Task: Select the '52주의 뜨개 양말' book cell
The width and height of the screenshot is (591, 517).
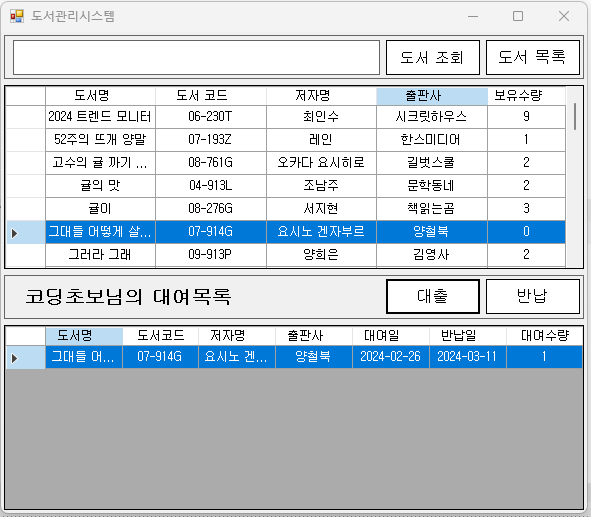Action: [100, 140]
